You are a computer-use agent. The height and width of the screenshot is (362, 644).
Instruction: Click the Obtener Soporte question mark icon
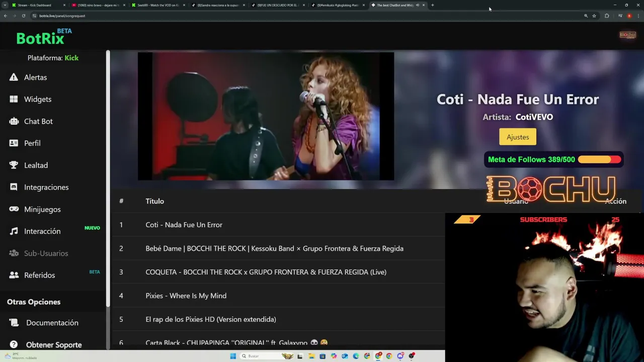click(x=14, y=345)
